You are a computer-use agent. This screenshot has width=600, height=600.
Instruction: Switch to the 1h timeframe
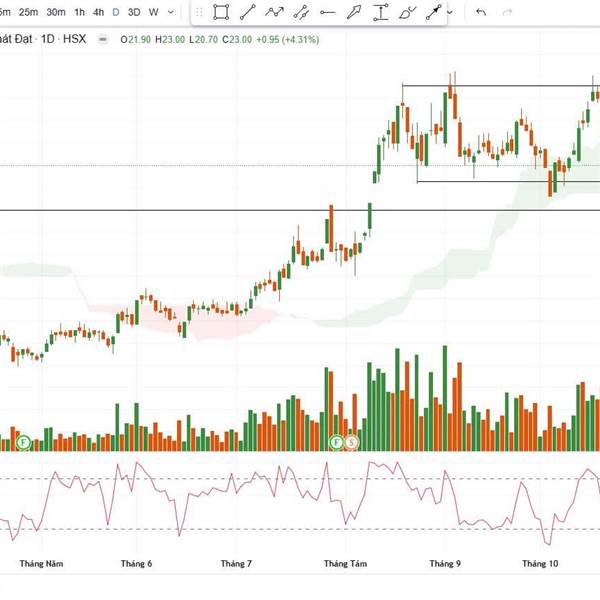coord(79,12)
